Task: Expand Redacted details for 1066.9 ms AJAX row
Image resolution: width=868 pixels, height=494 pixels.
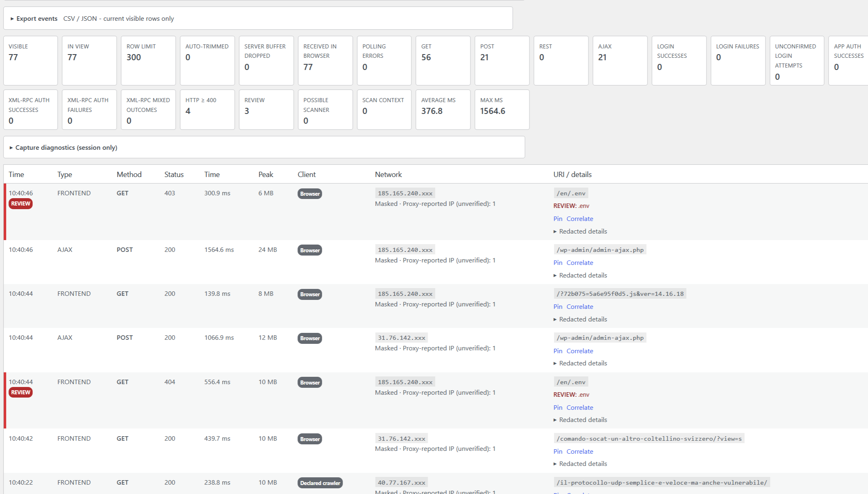Action: pos(580,363)
